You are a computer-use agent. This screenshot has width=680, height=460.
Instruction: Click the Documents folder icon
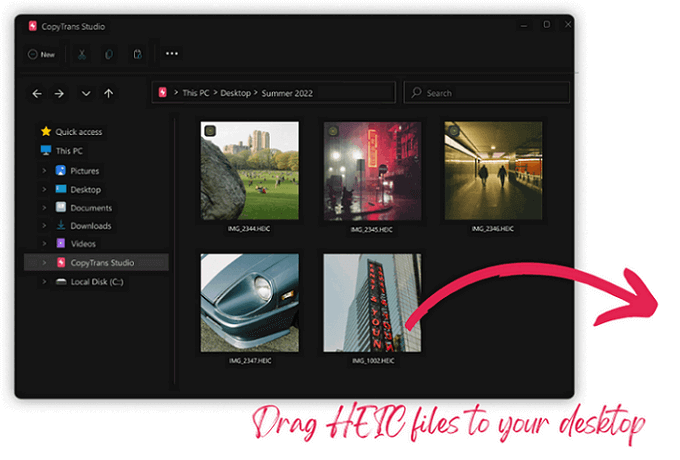click(x=61, y=207)
